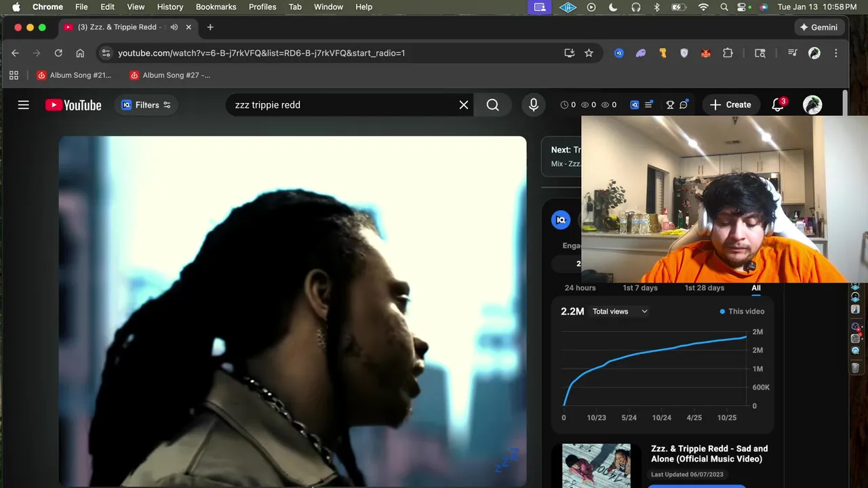Select the 1st 7 days tab
Screen dimensions: 868x488
[640, 288]
